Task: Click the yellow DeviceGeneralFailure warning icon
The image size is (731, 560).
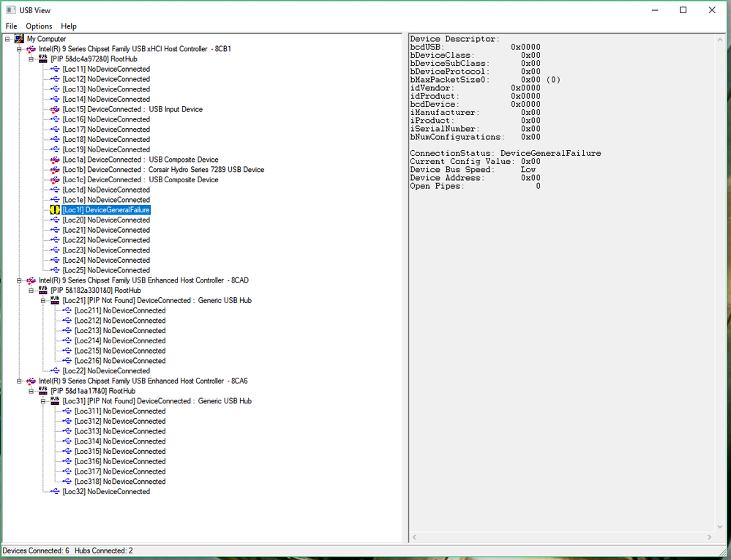Action: (x=55, y=210)
